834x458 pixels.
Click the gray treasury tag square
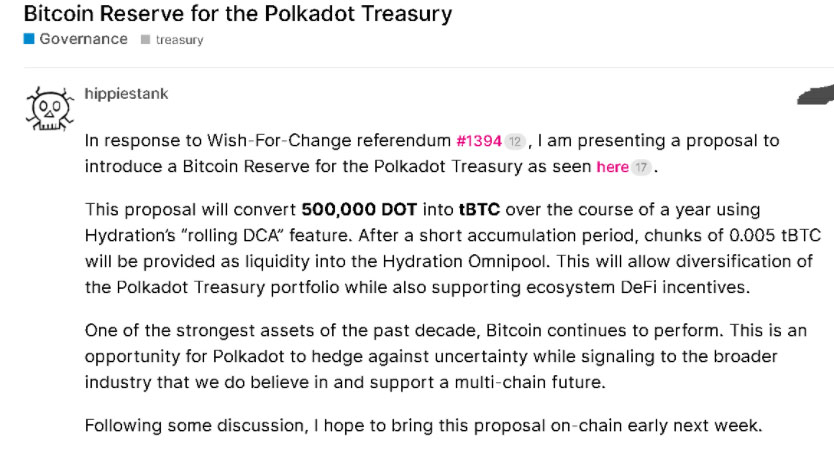146,40
